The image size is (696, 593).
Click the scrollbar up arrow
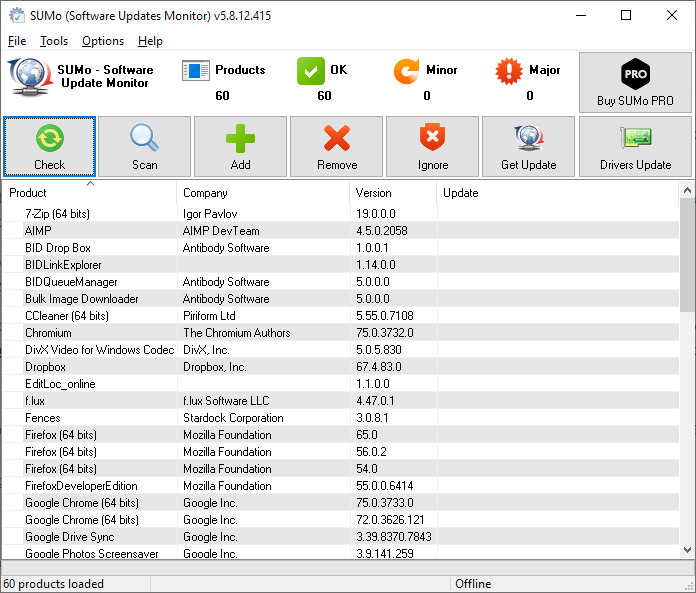(x=687, y=190)
